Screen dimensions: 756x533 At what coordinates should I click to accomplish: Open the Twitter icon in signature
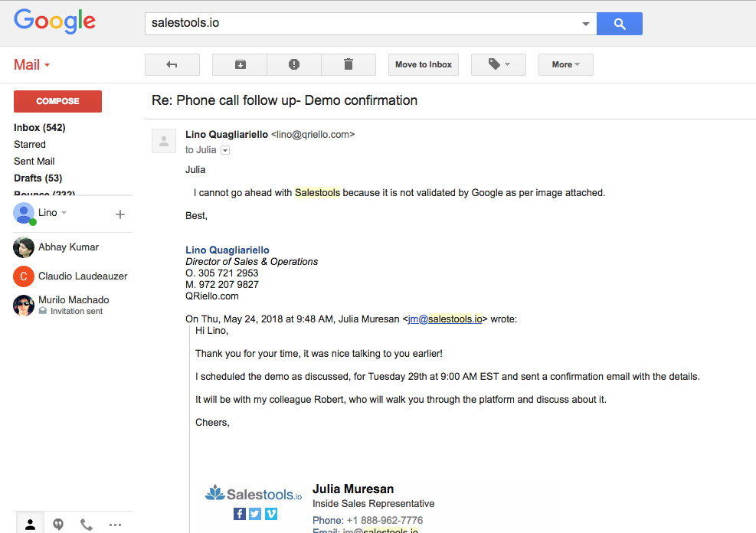tap(255, 514)
